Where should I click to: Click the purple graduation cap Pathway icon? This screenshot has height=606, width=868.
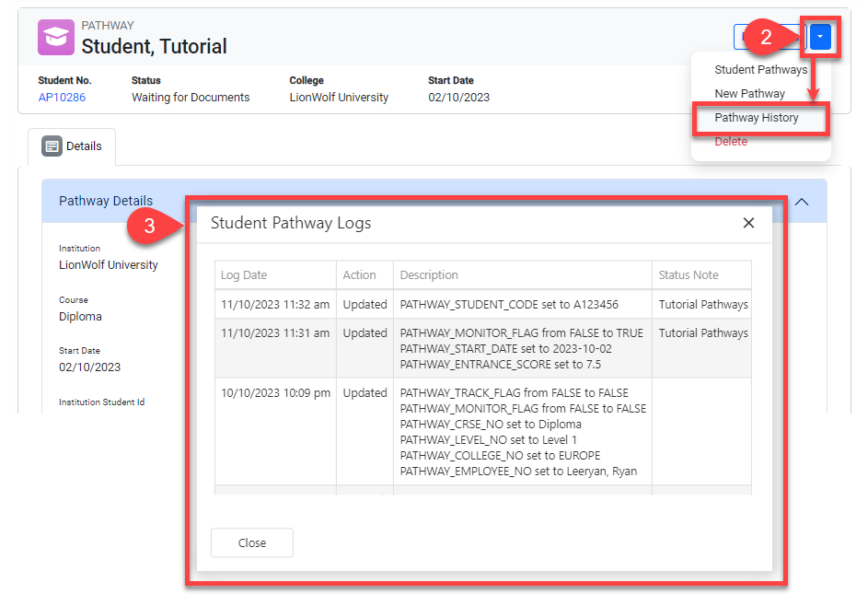55,37
